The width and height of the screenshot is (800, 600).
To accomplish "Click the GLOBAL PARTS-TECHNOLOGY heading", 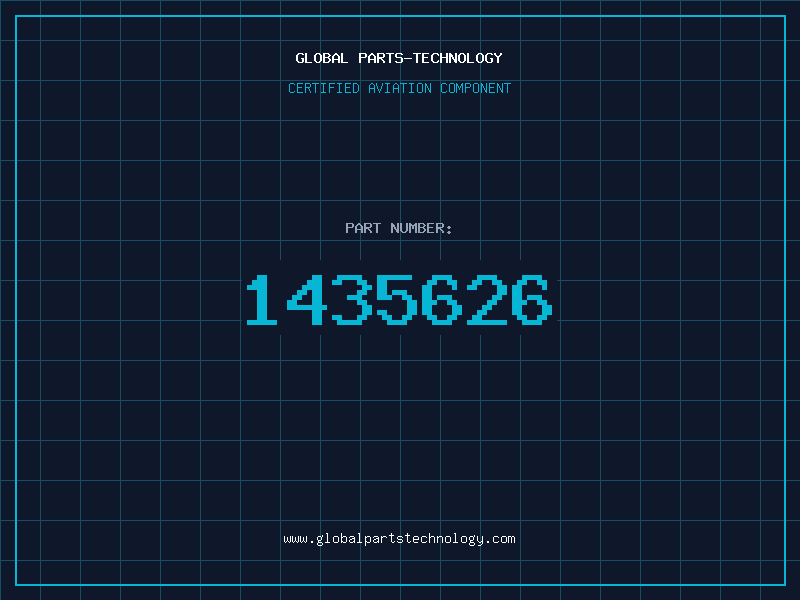I will [399, 58].
